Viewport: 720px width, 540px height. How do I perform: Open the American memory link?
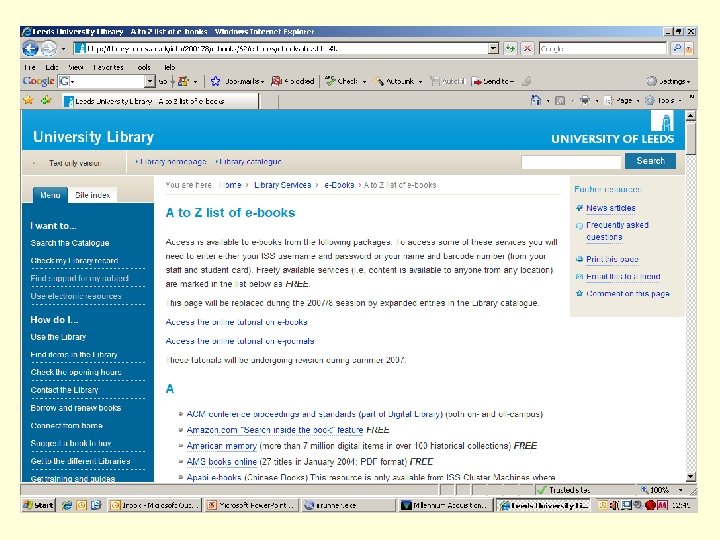[x=221, y=445]
